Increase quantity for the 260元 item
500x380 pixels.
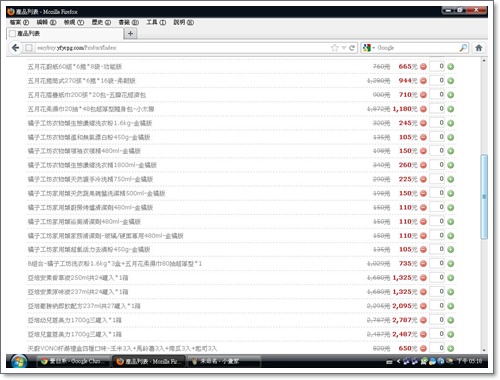(x=451, y=165)
